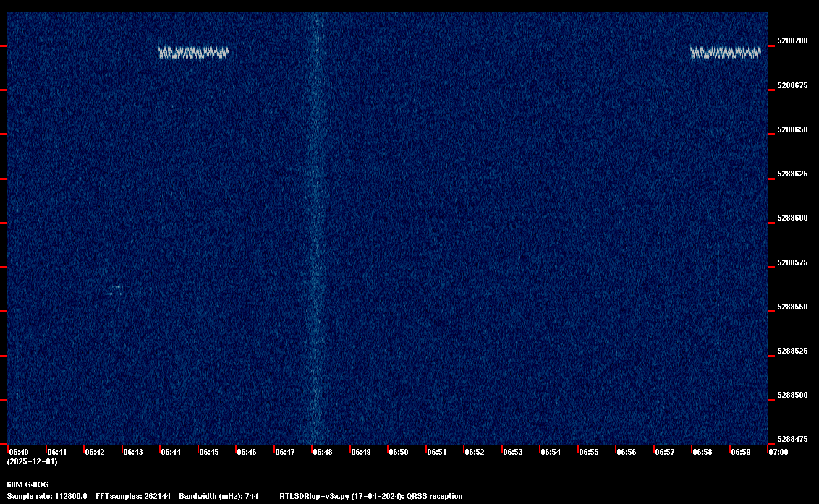Click the 06:54 time axis label
Screen dimensions: 819x504
551,452
